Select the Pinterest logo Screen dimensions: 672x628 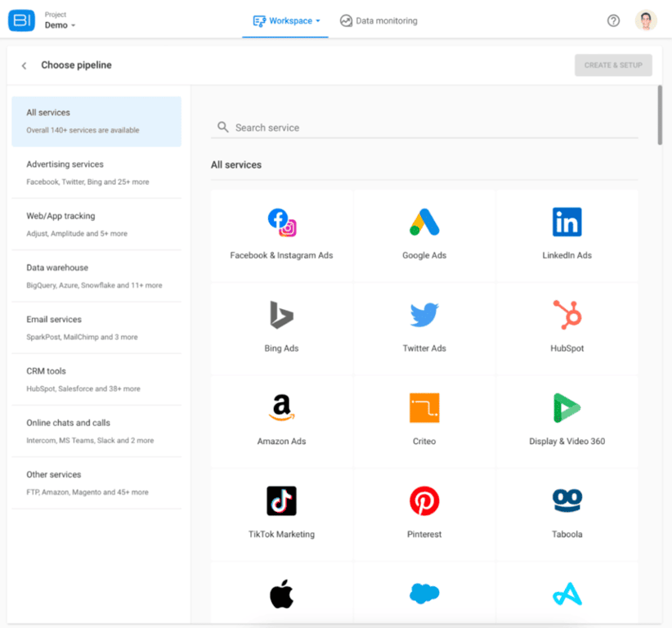[424, 500]
